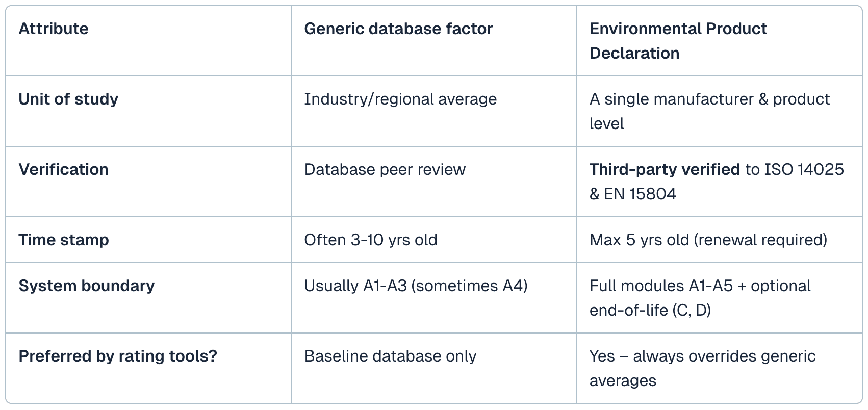
Task: Click the "Often 3-10 yrs old" cell
Action: [x=370, y=240]
